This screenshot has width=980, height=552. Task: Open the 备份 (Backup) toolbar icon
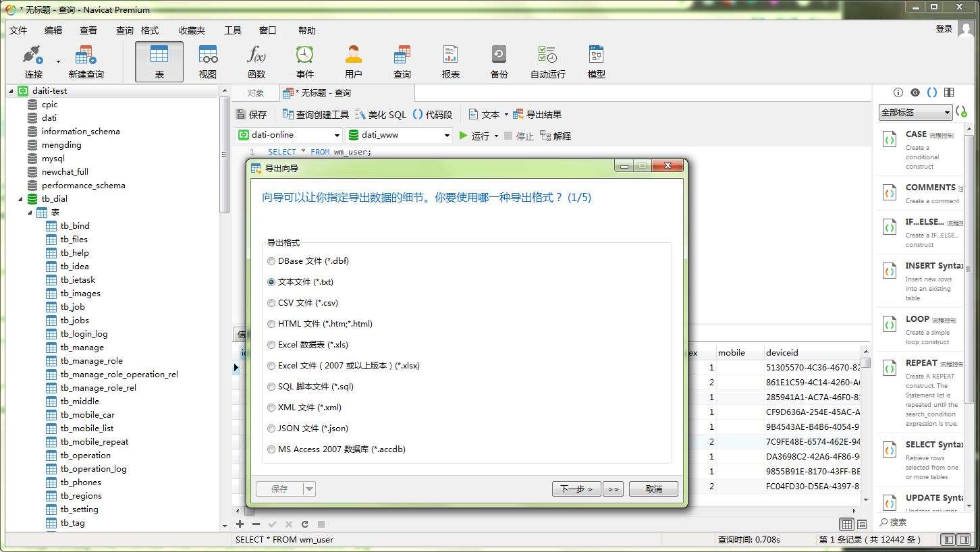pyautogui.click(x=499, y=61)
